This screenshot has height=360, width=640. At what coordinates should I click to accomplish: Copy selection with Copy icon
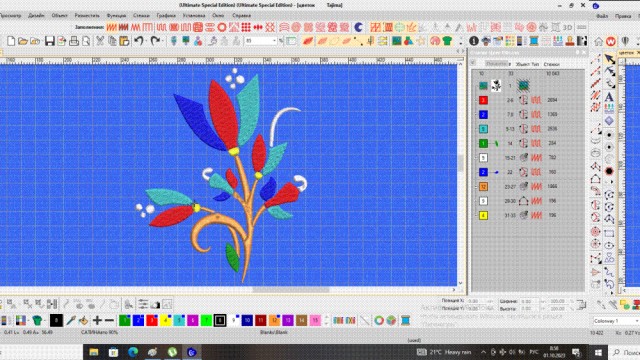click(112, 41)
